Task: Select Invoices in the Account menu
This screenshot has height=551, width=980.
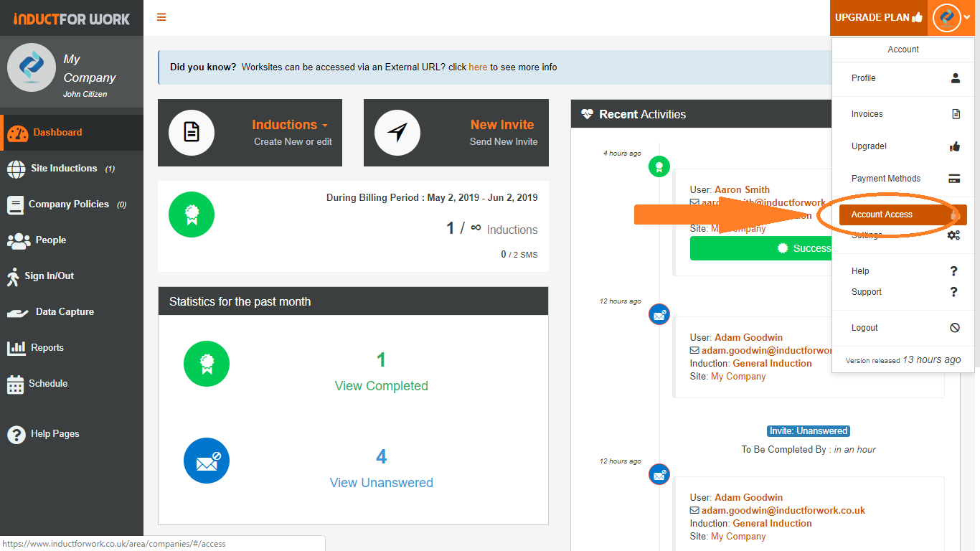Action: pos(903,114)
